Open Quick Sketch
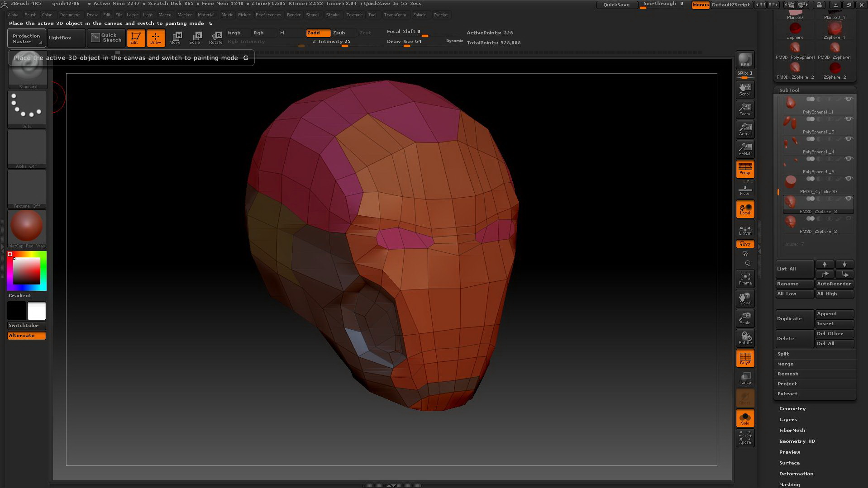 click(106, 38)
